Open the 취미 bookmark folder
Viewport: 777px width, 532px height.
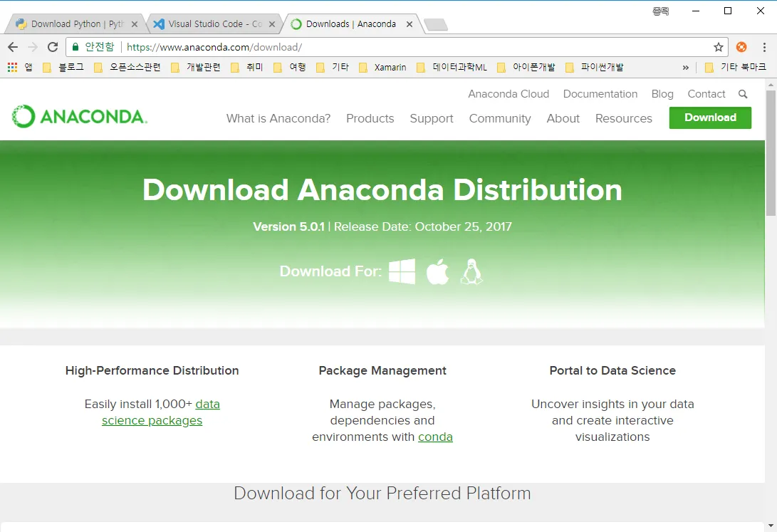click(x=247, y=67)
